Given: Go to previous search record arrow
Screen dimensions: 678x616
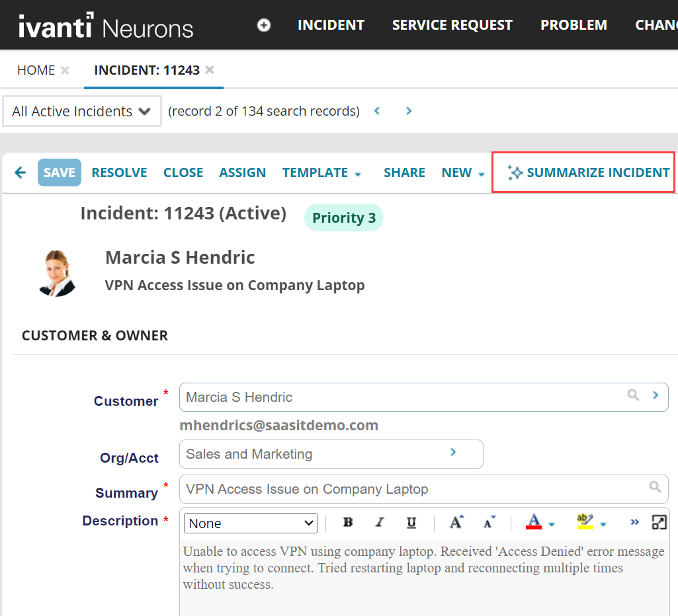Looking at the screenshot, I should [377, 111].
